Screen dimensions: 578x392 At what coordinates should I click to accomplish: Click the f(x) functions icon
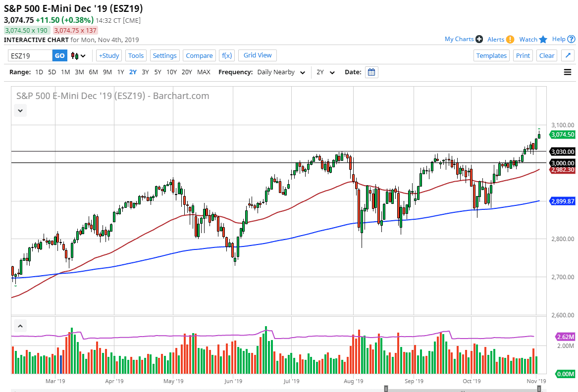[x=227, y=55]
